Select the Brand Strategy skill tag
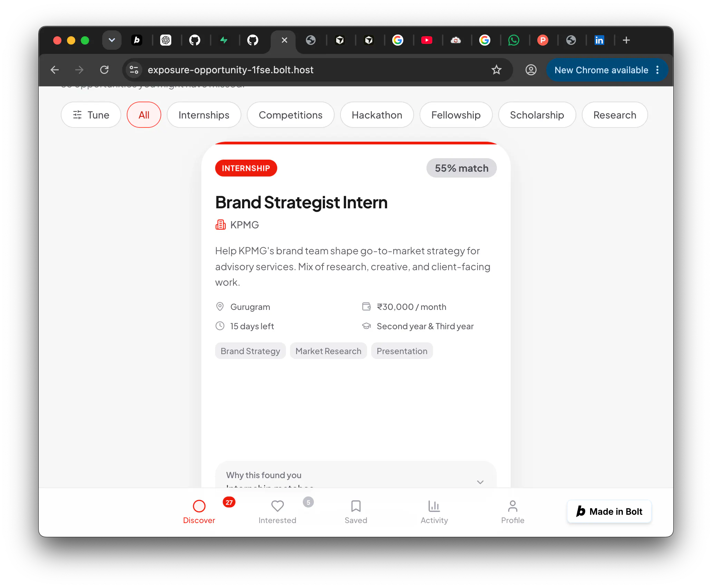The height and width of the screenshot is (588, 712). 250,351
